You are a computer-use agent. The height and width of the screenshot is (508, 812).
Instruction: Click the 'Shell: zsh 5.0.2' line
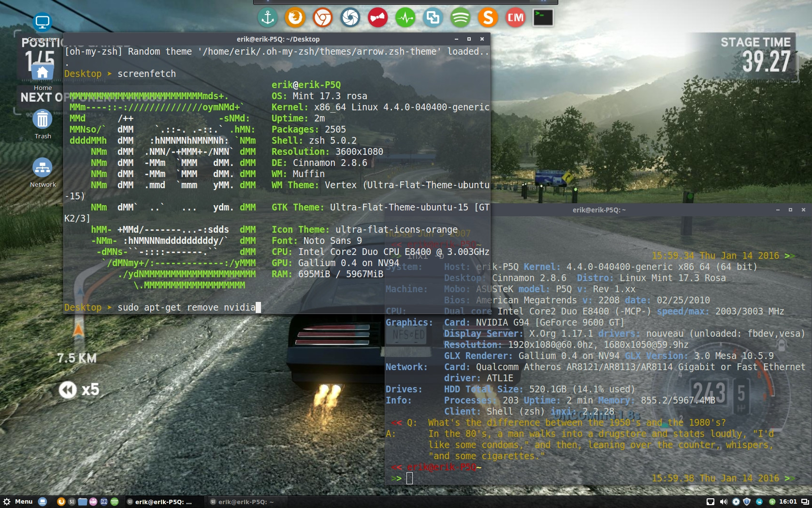tap(314, 140)
